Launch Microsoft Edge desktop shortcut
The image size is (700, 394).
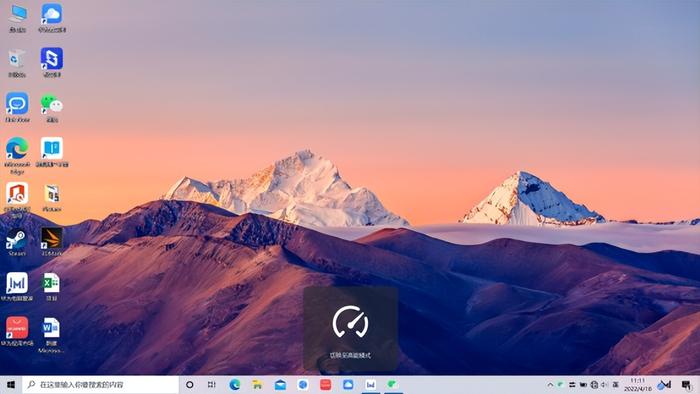(17, 155)
